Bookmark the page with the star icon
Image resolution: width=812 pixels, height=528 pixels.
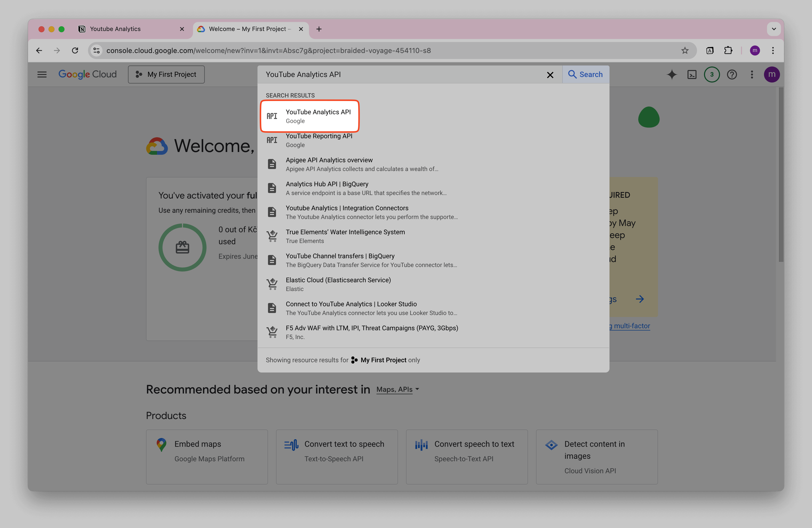click(x=685, y=50)
